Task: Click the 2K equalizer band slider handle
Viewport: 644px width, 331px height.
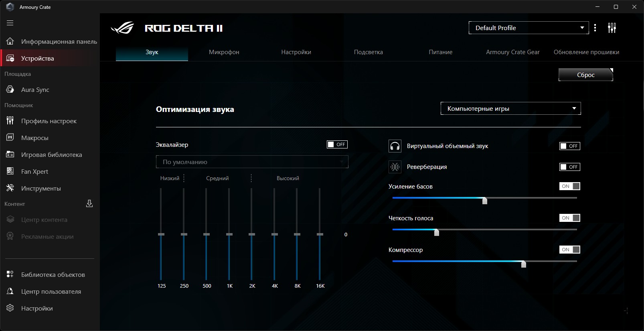Action: click(x=252, y=234)
